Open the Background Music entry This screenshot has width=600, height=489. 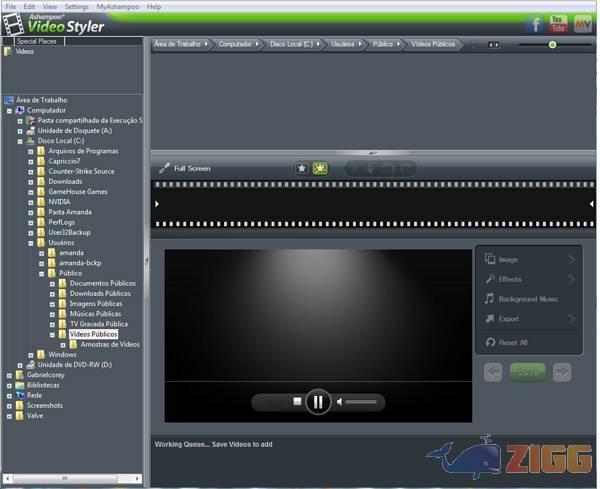pyautogui.click(x=529, y=299)
